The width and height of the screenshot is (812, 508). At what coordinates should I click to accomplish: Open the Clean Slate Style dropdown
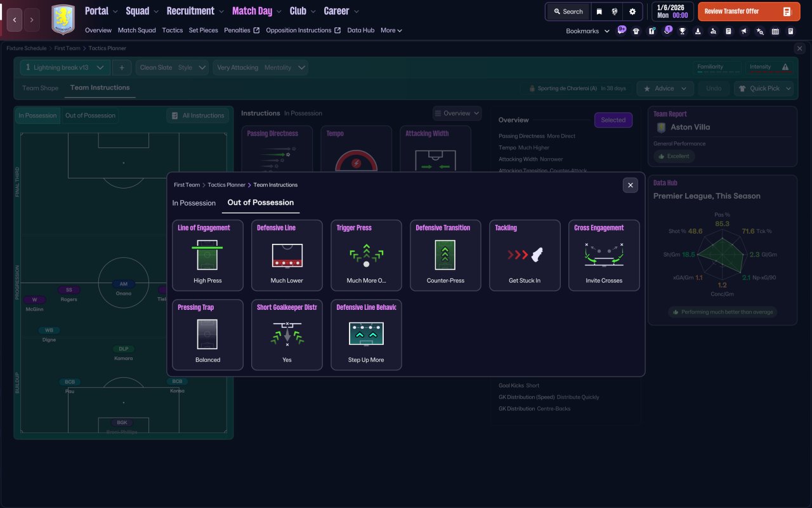tap(172, 67)
